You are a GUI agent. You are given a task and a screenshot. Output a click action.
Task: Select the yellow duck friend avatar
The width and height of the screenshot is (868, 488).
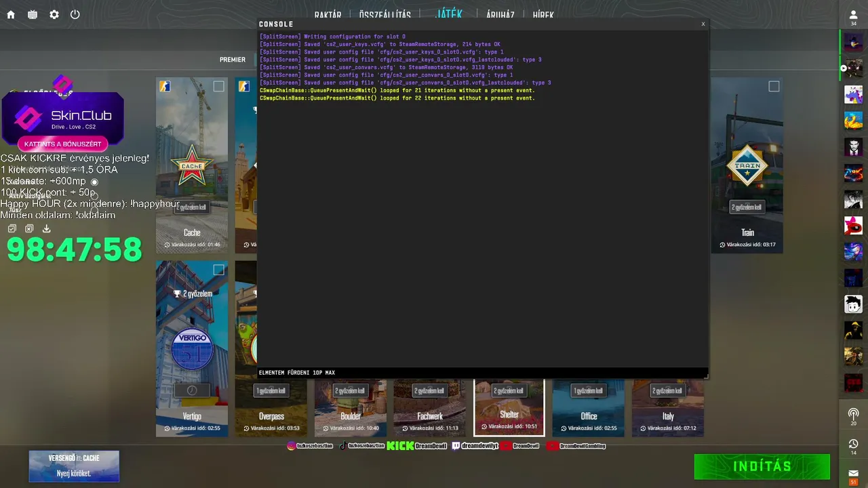(x=853, y=121)
